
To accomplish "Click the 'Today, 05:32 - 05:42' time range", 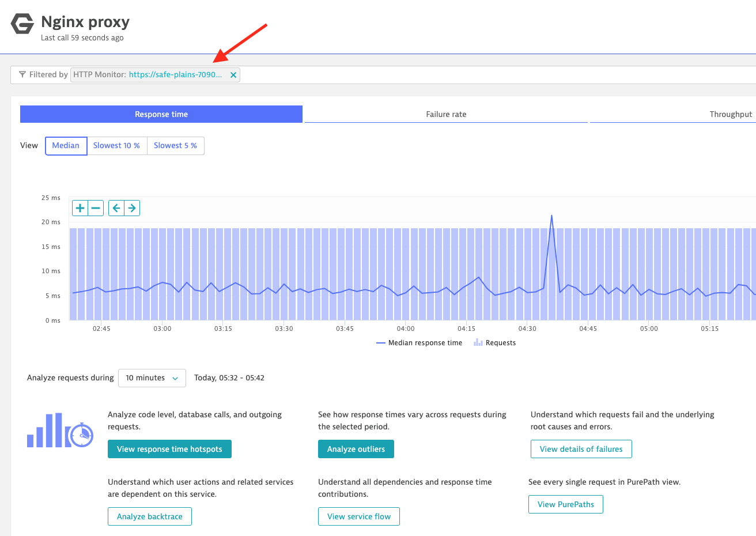I will pyautogui.click(x=229, y=378).
